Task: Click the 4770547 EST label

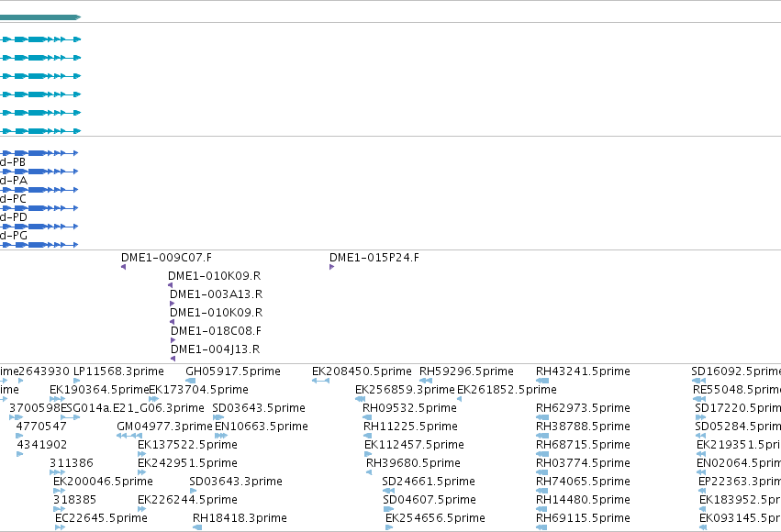Action: [41, 427]
